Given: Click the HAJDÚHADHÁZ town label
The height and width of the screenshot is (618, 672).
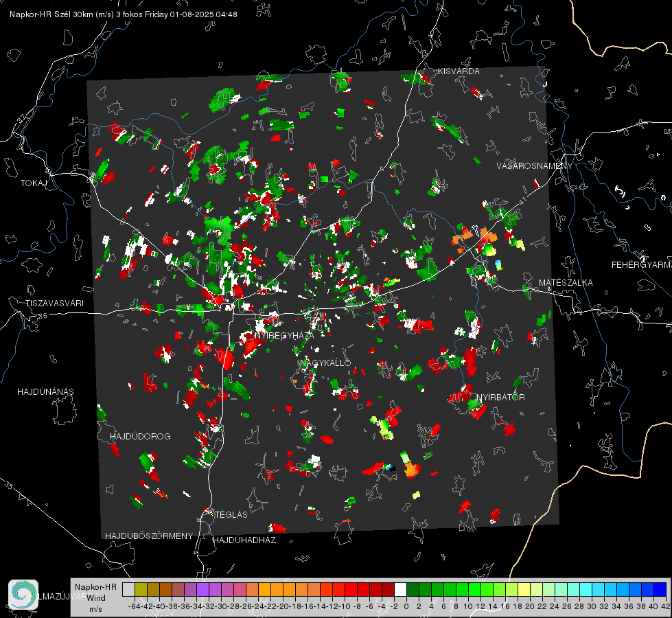Looking at the screenshot, I should [x=244, y=540].
